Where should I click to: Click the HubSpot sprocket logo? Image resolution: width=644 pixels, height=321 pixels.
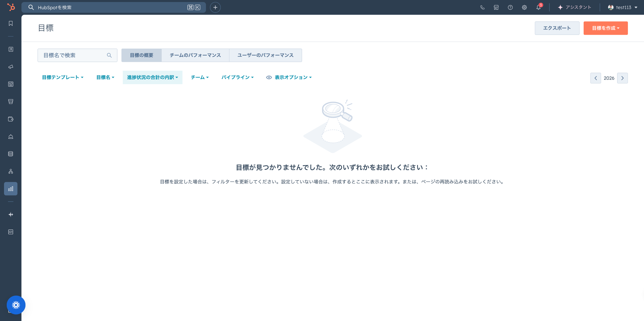pyautogui.click(x=11, y=7)
